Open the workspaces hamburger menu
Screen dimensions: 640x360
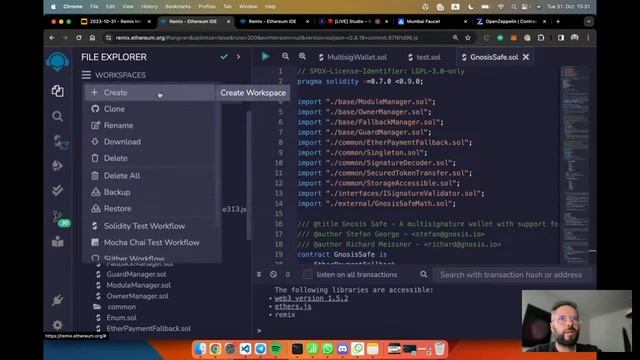[x=86, y=75]
